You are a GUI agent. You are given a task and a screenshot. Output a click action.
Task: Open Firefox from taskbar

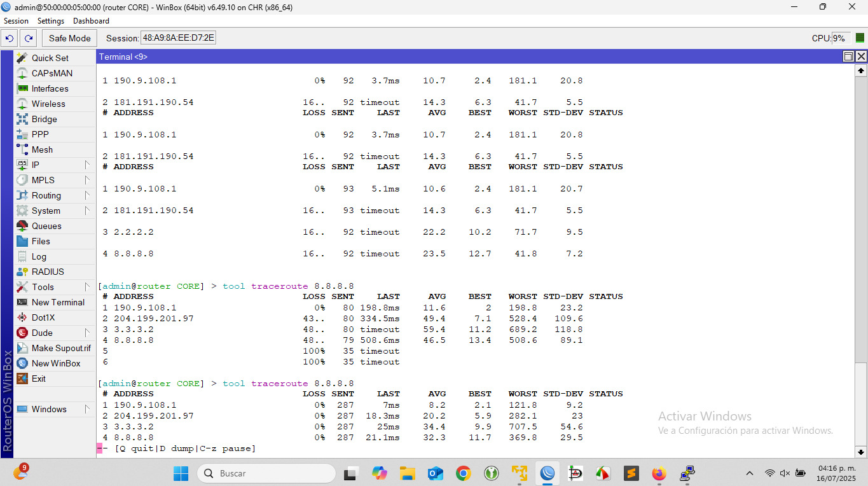coord(659,473)
